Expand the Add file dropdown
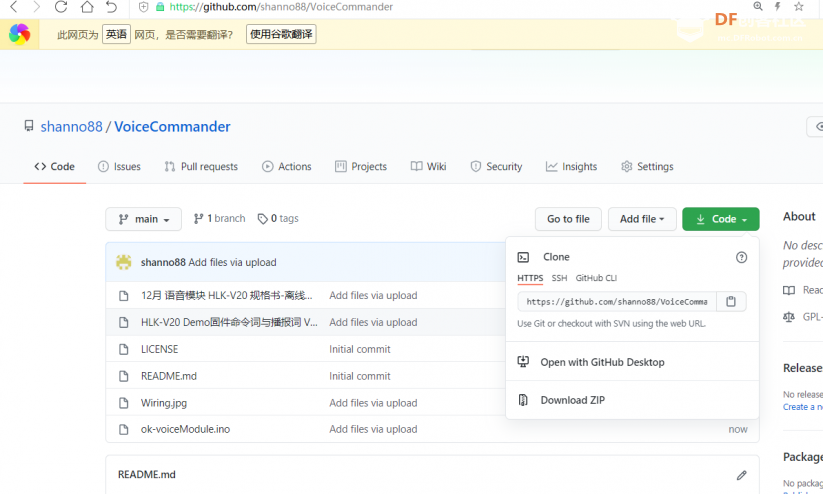 pyautogui.click(x=641, y=219)
